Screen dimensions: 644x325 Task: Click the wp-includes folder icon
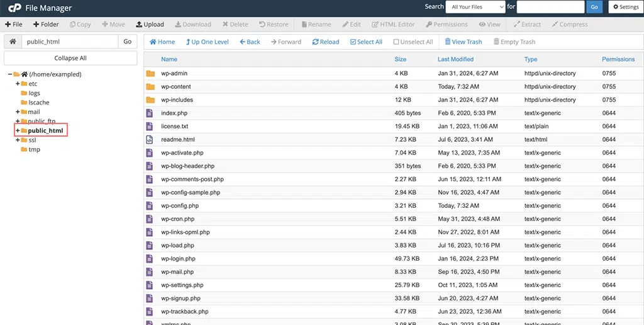tap(150, 100)
